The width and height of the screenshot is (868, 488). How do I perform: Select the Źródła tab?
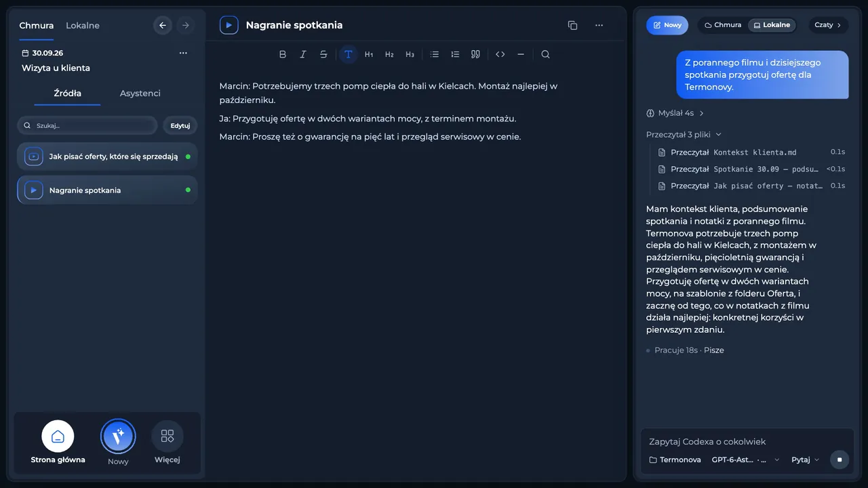click(67, 94)
